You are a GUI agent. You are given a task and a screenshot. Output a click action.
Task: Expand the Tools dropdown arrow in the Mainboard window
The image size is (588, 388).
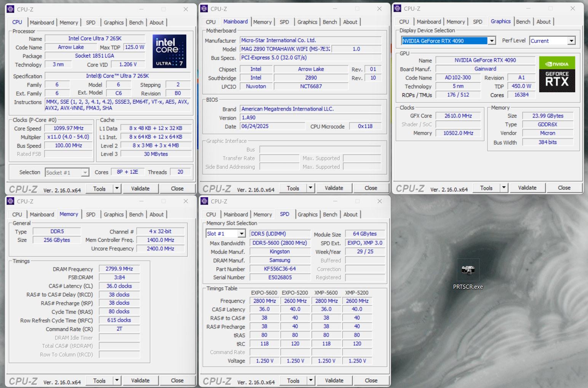pyautogui.click(x=310, y=188)
